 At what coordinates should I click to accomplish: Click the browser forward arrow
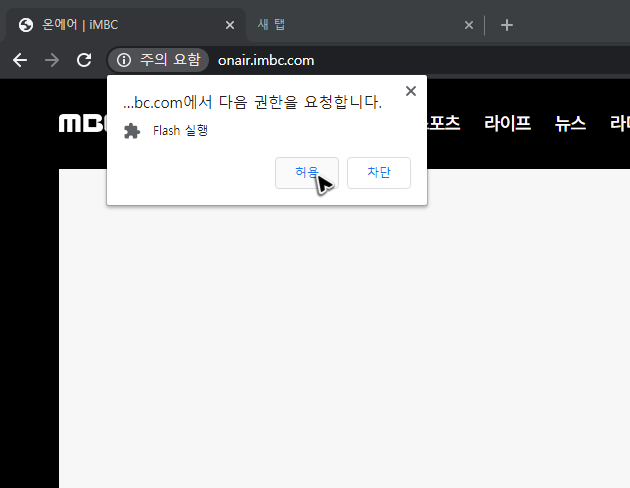click(x=52, y=61)
